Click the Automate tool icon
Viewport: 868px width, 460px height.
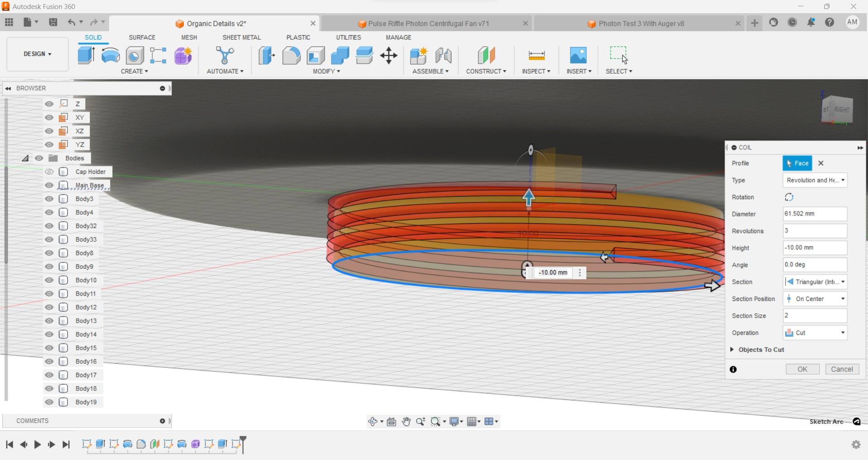(x=225, y=56)
